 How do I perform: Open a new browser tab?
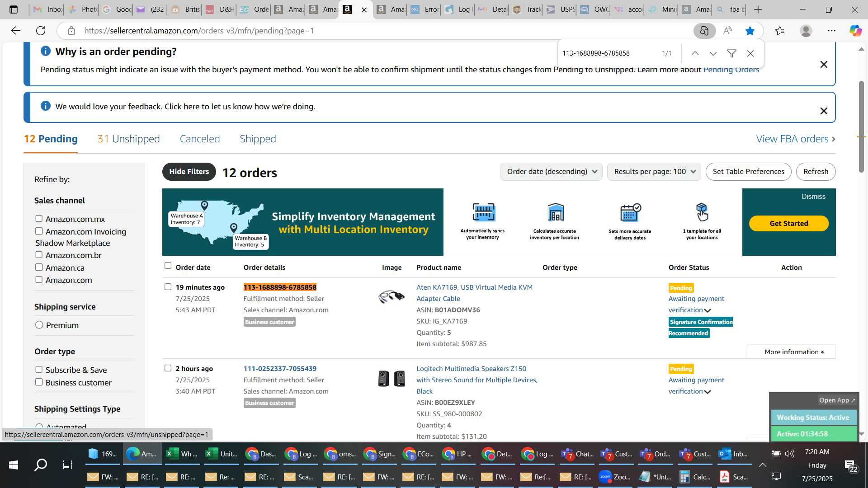point(758,9)
